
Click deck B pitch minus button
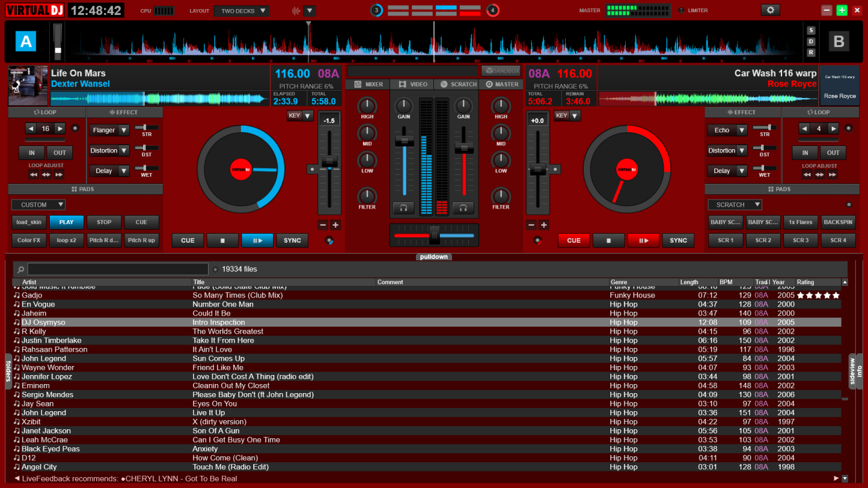click(x=532, y=225)
